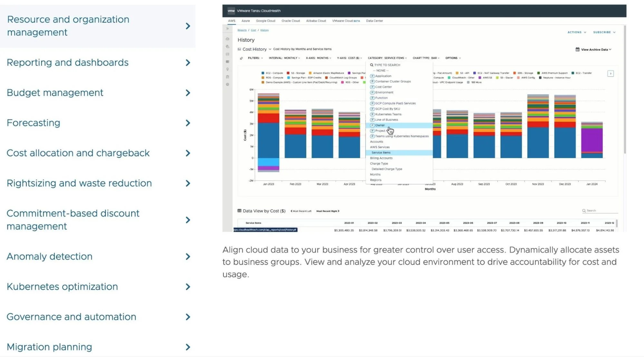Expand Cost allocation and chargeback section
644x357 pixels.
[x=98, y=153]
